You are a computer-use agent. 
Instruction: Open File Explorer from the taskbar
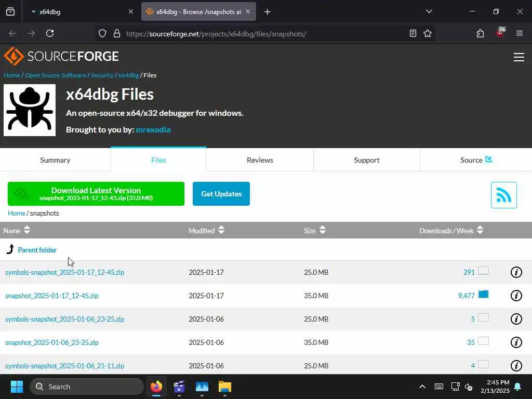[x=224, y=387]
